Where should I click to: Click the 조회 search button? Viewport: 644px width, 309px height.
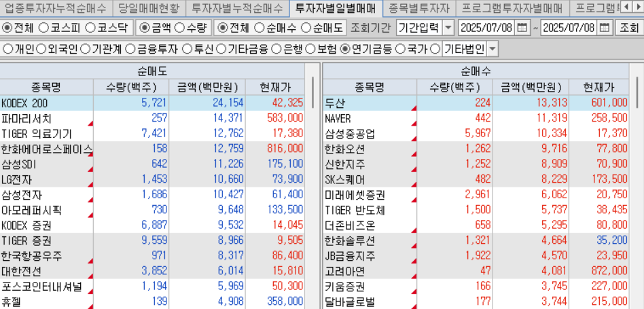click(x=629, y=28)
